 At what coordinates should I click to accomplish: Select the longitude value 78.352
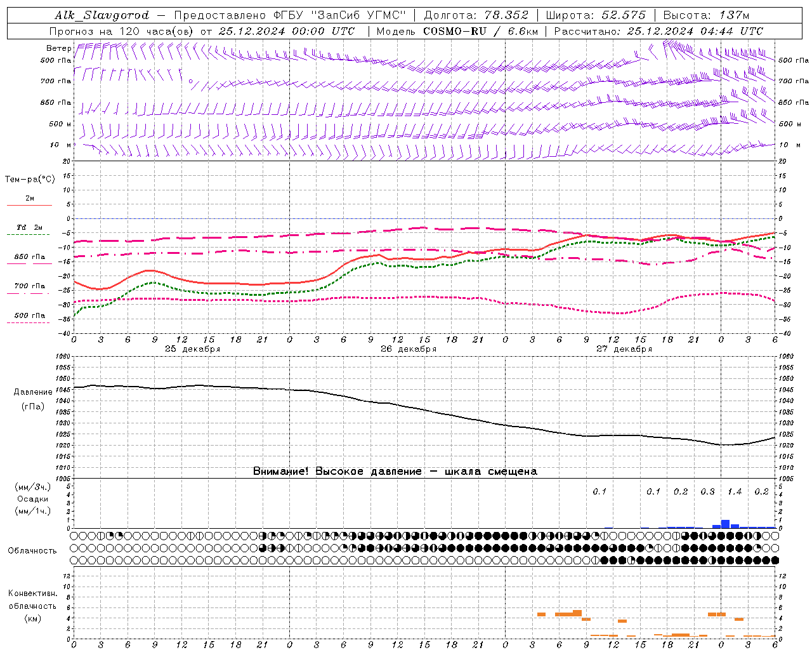[x=507, y=15]
